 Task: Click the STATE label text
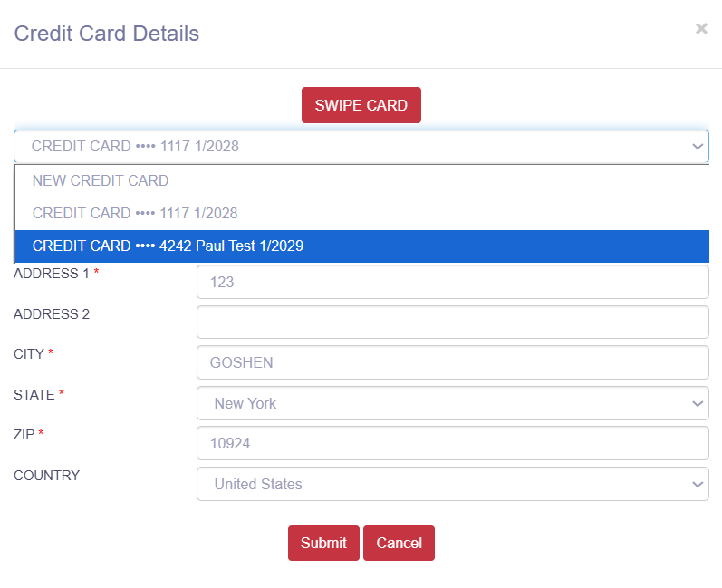tap(34, 394)
